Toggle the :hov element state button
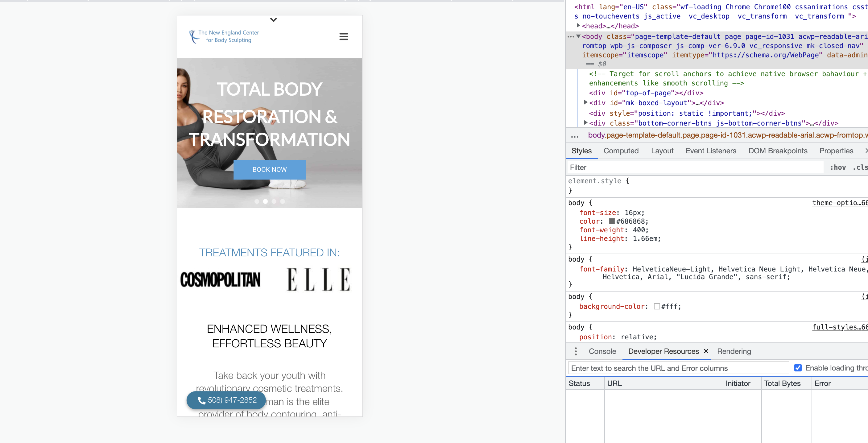The height and width of the screenshot is (443, 868). pyautogui.click(x=838, y=168)
